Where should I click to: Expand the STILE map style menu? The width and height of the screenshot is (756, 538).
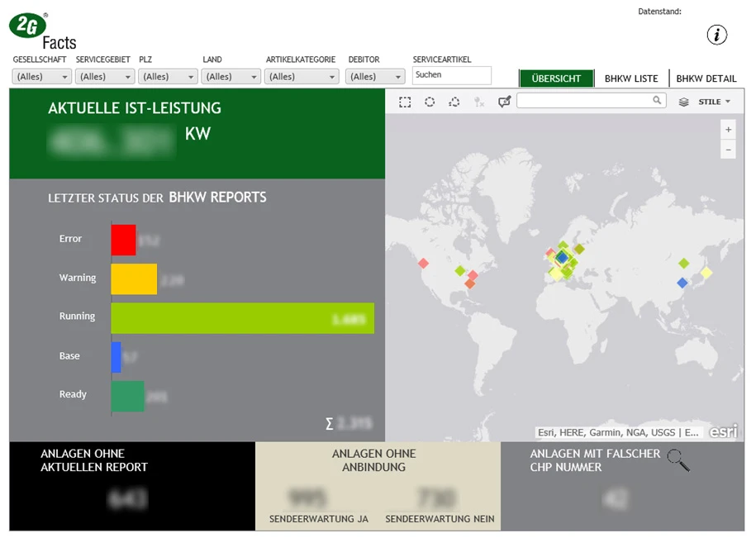click(715, 102)
